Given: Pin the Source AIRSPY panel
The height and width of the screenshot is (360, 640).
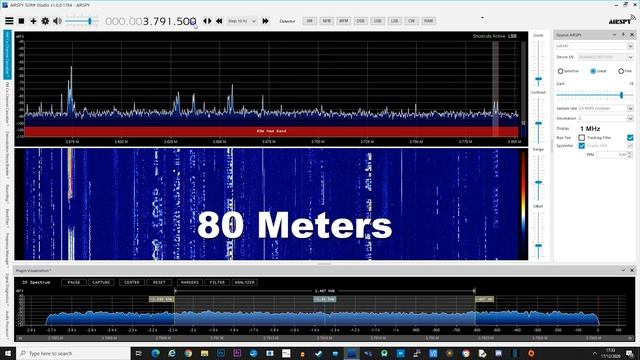Looking at the screenshot, I should pos(623,35).
